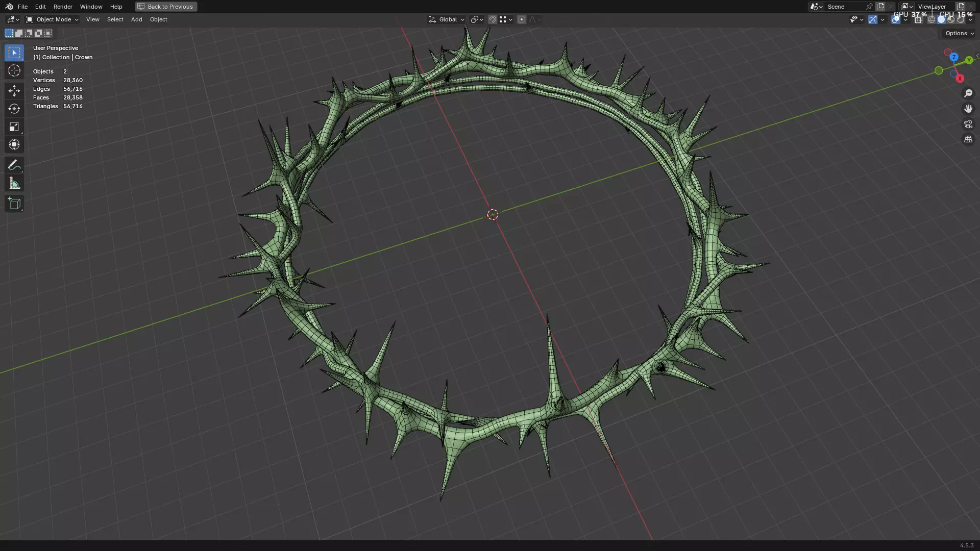Toggle viewport overlays
Viewport: 980px width, 551px height.
(x=896, y=19)
